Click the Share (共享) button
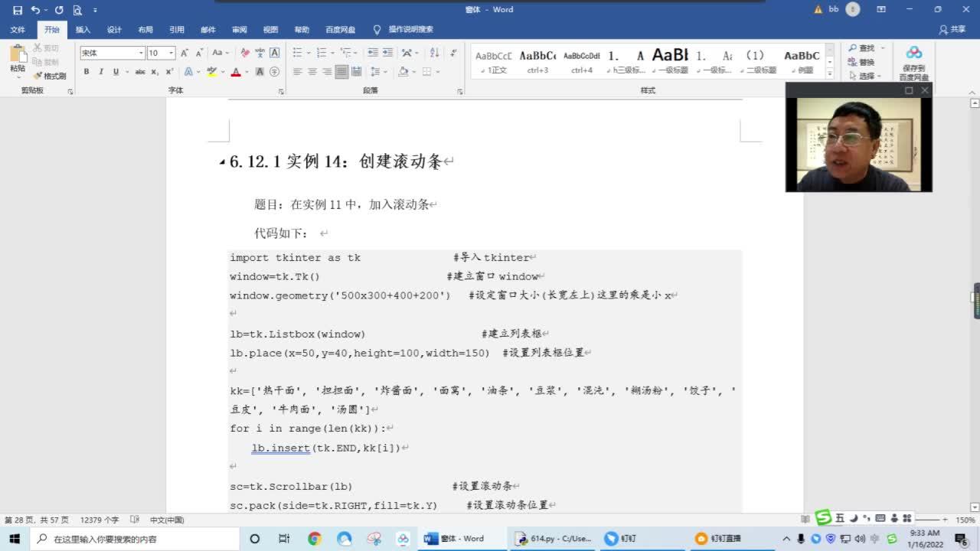980x551 pixels. (953, 30)
